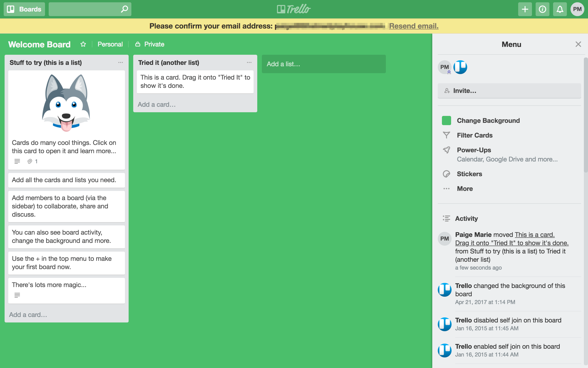Click the green background color swatch

pyautogui.click(x=446, y=121)
